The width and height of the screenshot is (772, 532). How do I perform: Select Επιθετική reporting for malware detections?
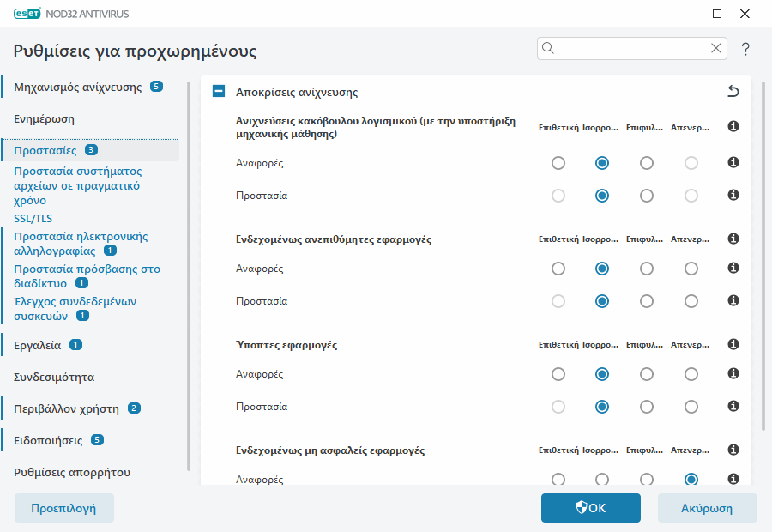point(558,162)
